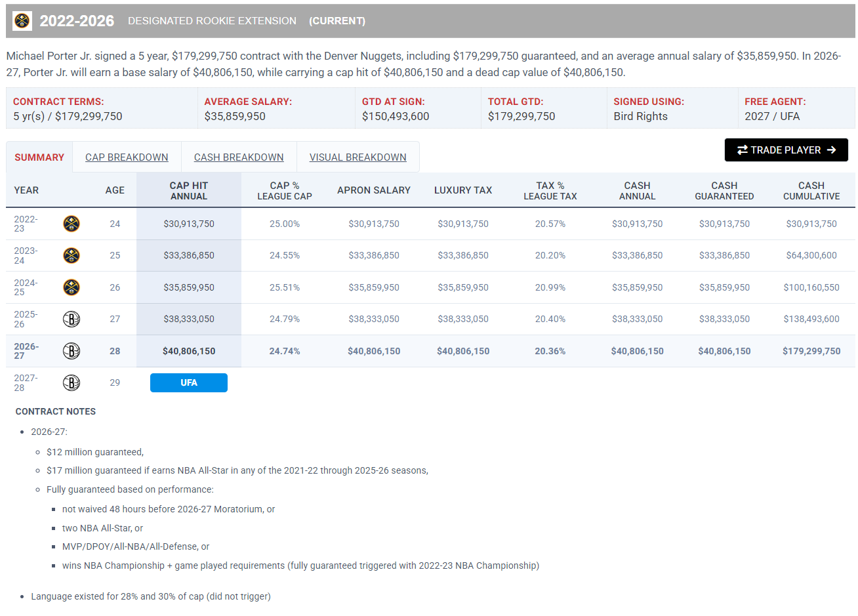The width and height of the screenshot is (858, 616).
Task: Click the swap arrows icon on Trade Player
Action: click(x=743, y=150)
